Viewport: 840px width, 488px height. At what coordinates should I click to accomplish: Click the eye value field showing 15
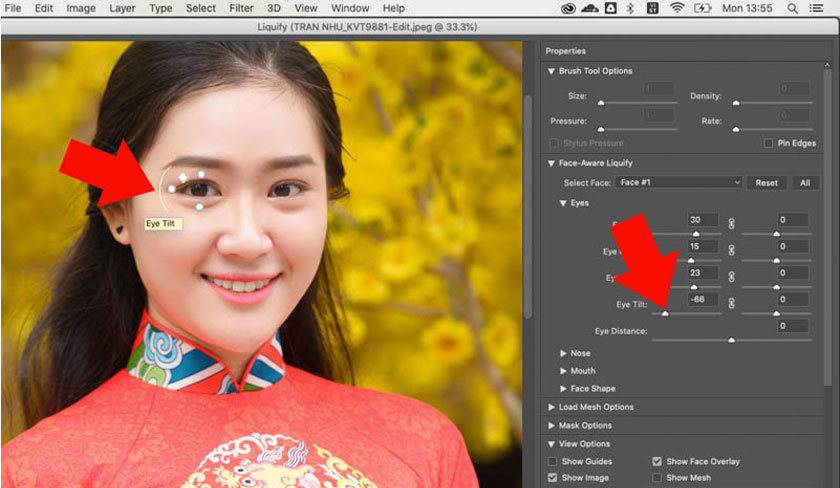(x=703, y=246)
